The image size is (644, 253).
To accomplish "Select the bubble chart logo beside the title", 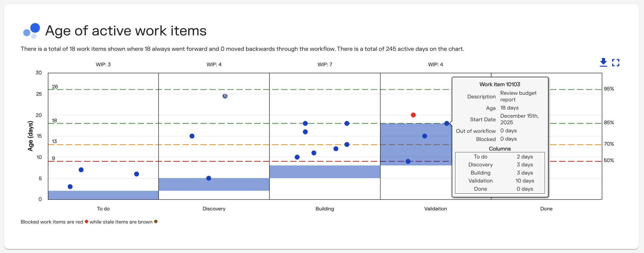I will pyautogui.click(x=31, y=30).
